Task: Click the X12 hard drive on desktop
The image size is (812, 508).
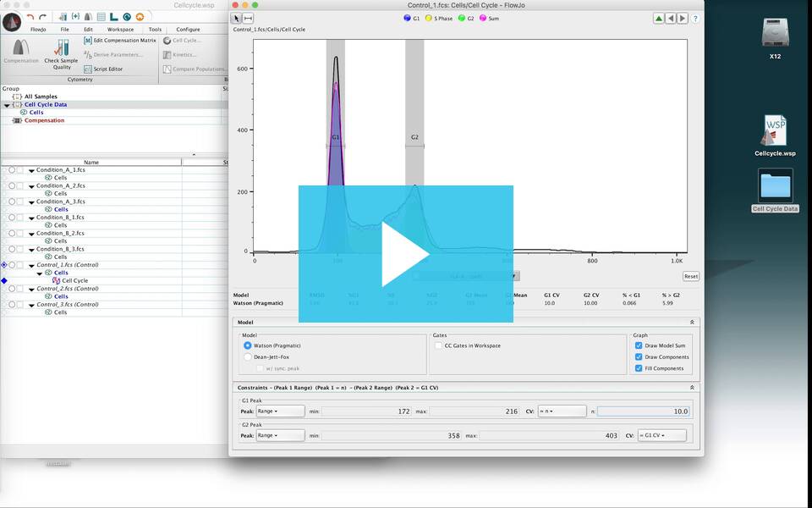Action: 776,32
